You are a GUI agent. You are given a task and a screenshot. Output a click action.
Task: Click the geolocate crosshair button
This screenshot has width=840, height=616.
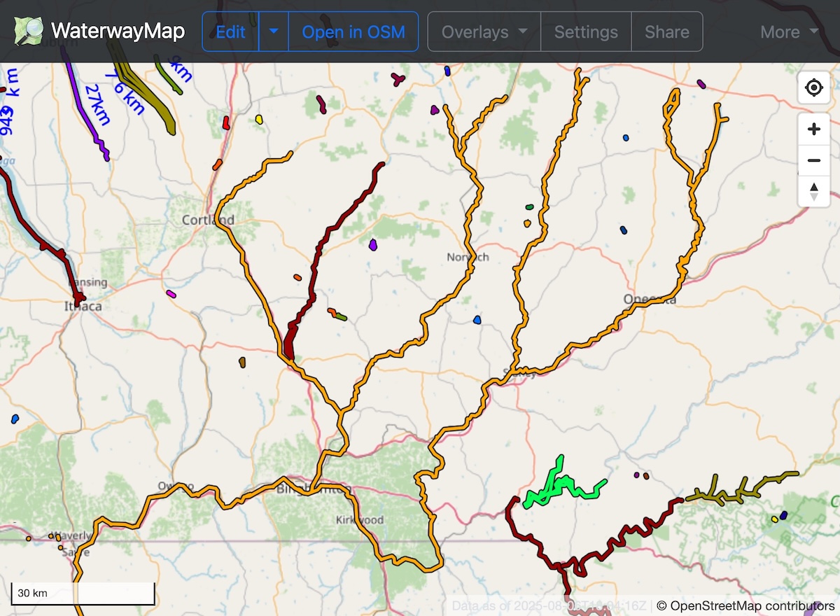tap(814, 87)
